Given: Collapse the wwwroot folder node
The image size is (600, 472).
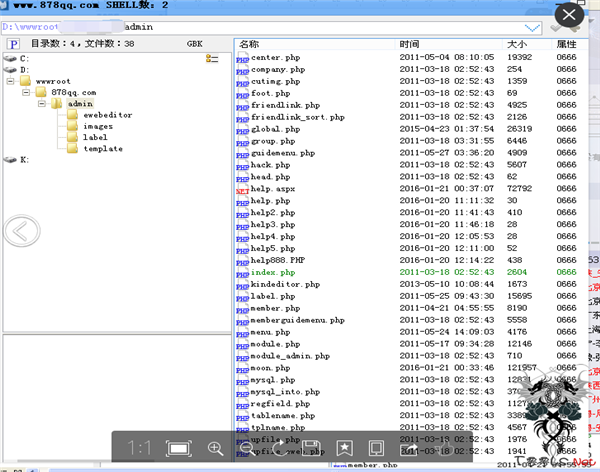Looking at the screenshot, I should click(9, 81).
